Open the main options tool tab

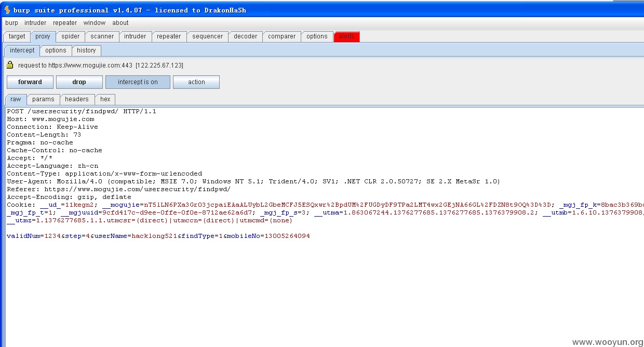pos(317,36)
